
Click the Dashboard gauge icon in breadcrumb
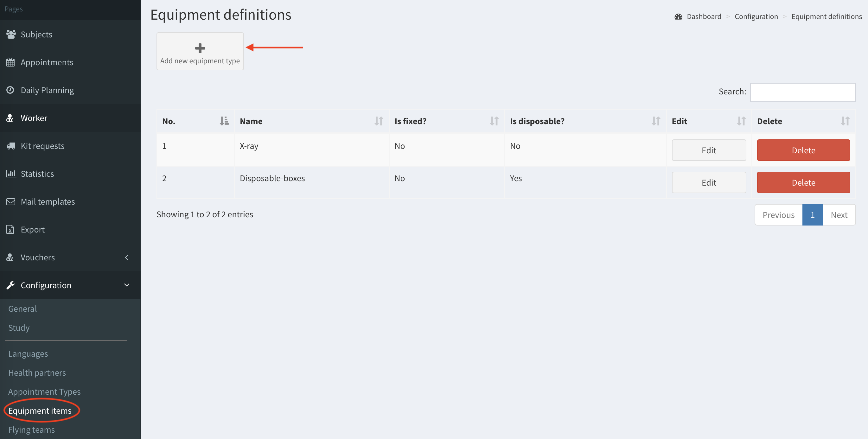point(678,16)
